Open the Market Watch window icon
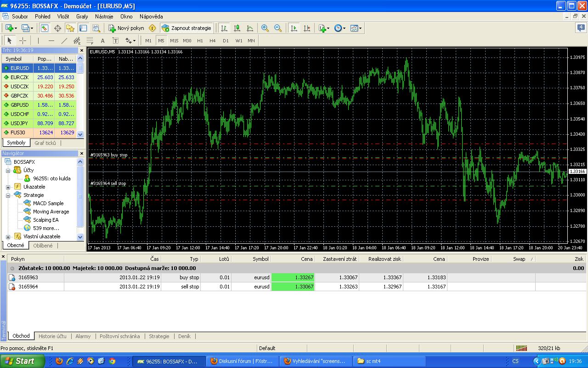The width and height of the screenshot is (588, 368). click(x=45, y=28)
